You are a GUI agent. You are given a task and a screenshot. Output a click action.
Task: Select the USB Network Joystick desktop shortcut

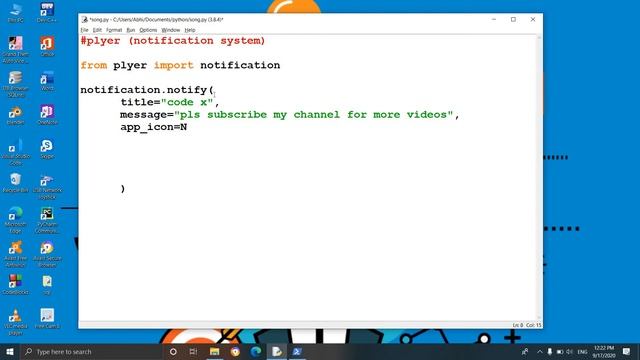coord(47,186)
